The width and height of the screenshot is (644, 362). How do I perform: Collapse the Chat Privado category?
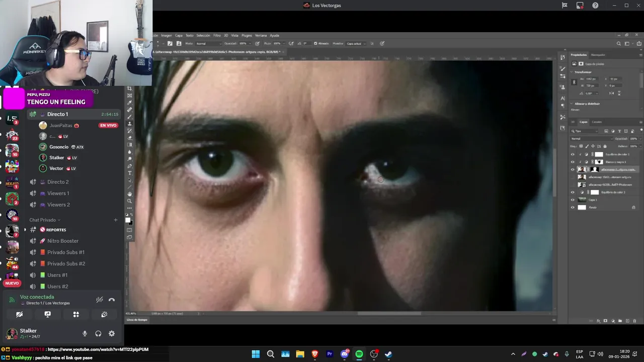click(45, 220)
